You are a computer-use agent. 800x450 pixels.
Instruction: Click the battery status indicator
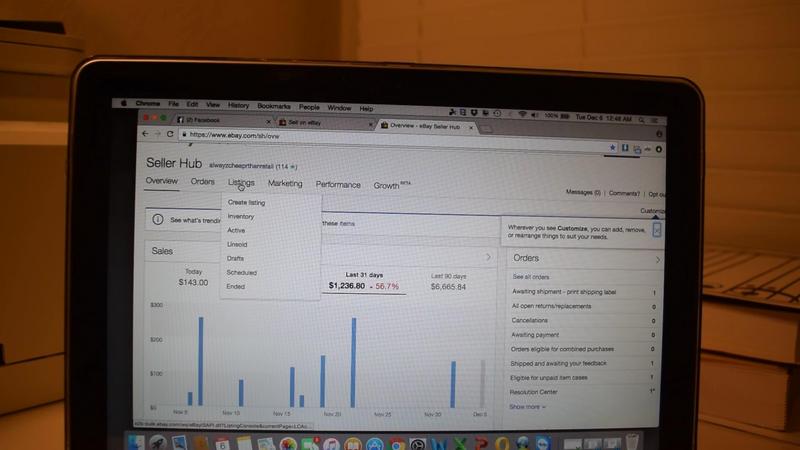(557, 116)
